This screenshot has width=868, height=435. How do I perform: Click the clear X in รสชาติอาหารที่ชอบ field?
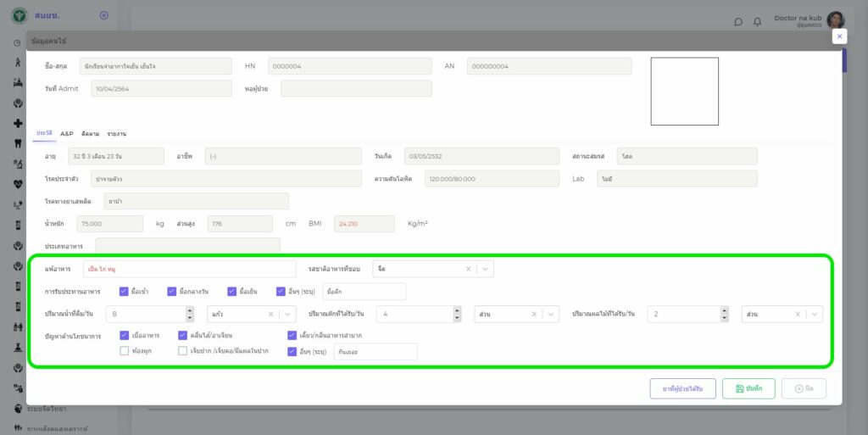pos(468,269)
